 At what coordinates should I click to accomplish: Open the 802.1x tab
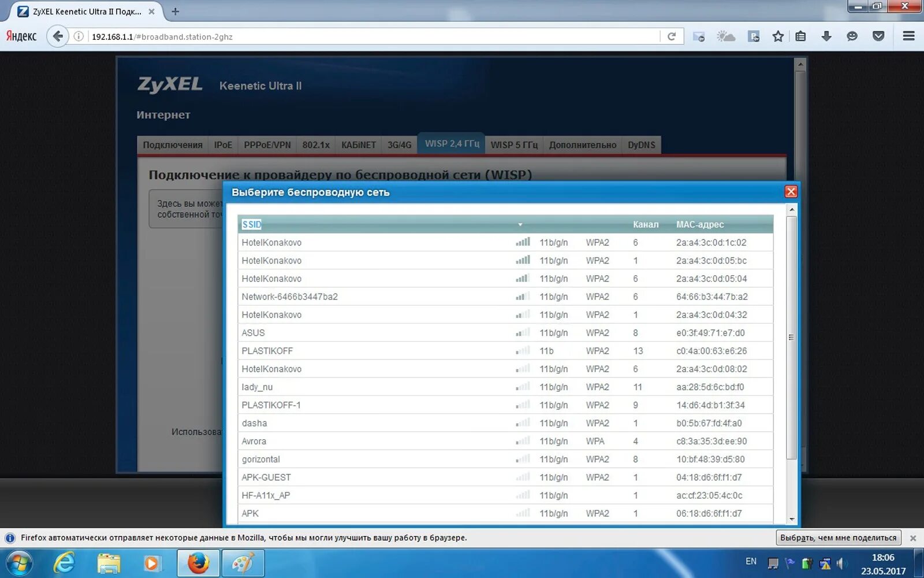pos(316,145)
